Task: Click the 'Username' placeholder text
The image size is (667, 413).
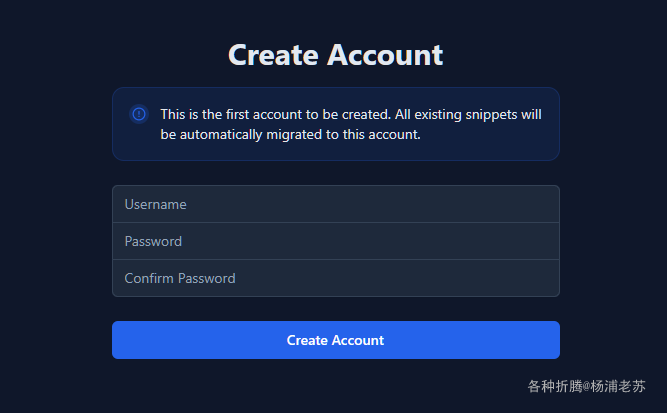Action: 155,205
